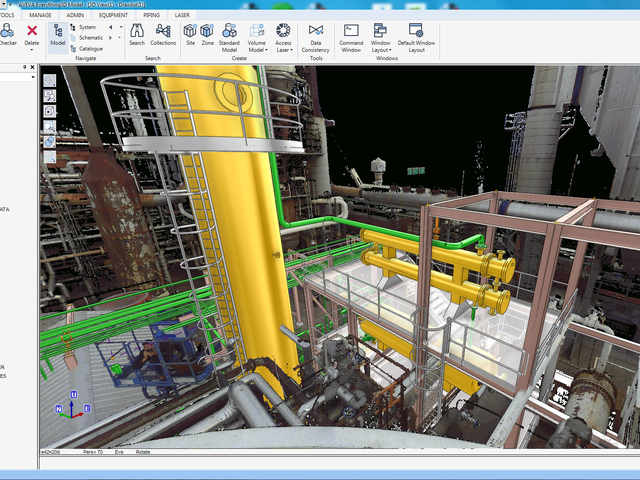
Task: Open Data Consistency tool
Action: tap(316, 32)
